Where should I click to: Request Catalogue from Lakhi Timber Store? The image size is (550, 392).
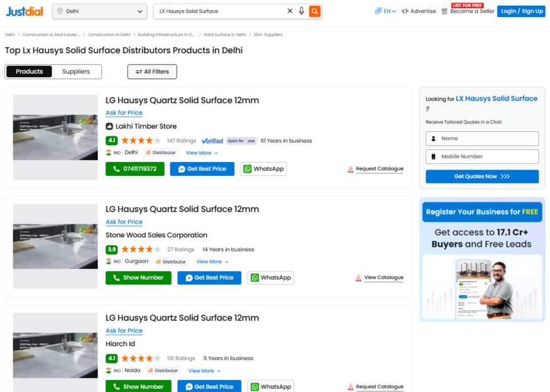(376, 169)
